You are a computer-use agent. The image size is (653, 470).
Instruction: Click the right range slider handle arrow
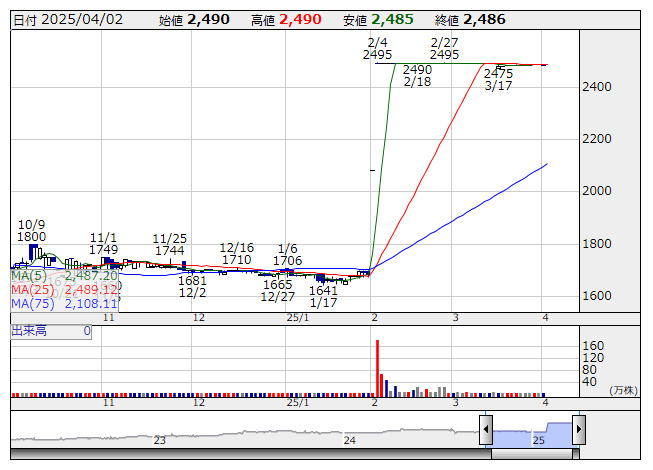[x=578, y=430]
